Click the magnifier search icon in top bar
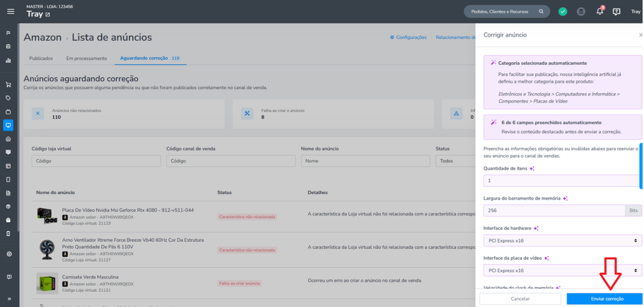 click(x=541, y=11)
